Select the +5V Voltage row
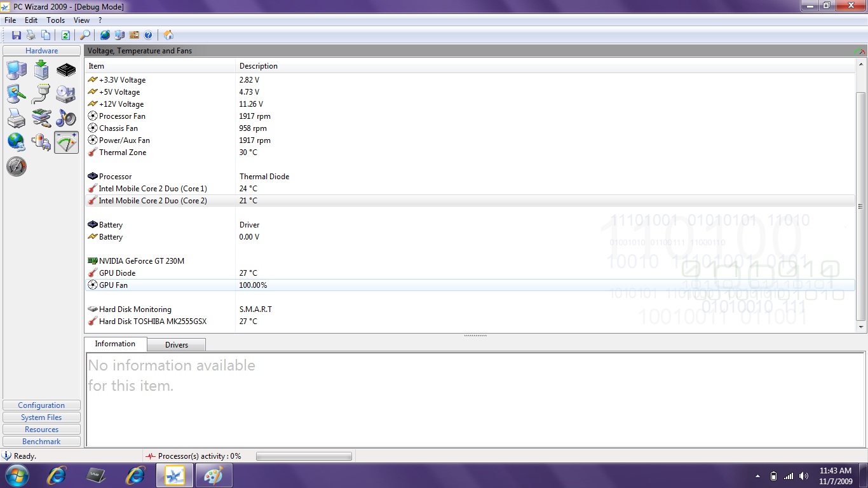 [x=470, y=92]
